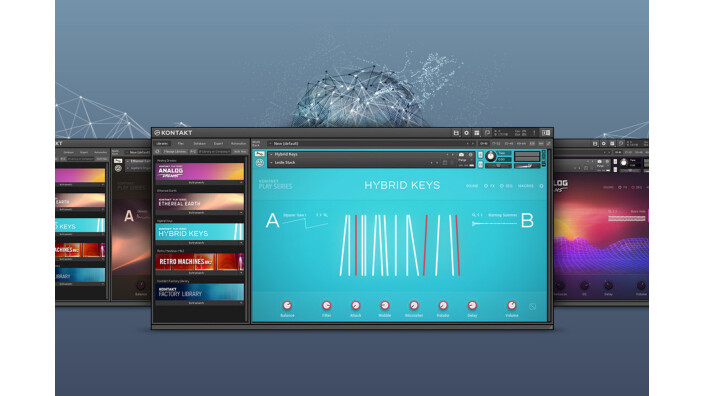Click the settings gear in the right background window header
Screen dimensions: 704x396
(x=603, y=144)
